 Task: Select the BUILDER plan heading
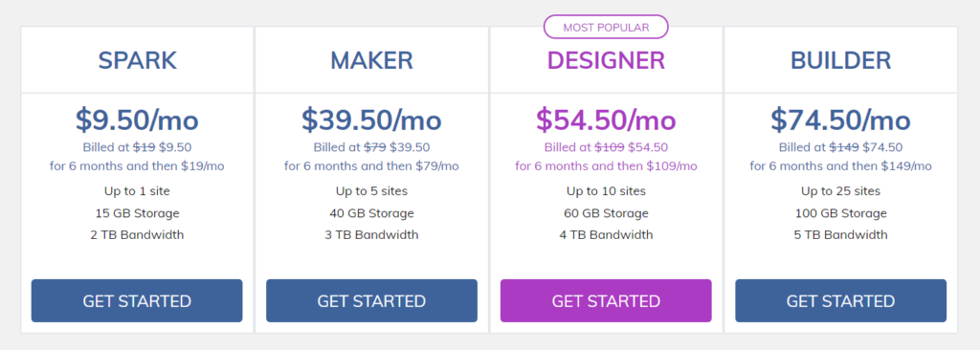840,60
